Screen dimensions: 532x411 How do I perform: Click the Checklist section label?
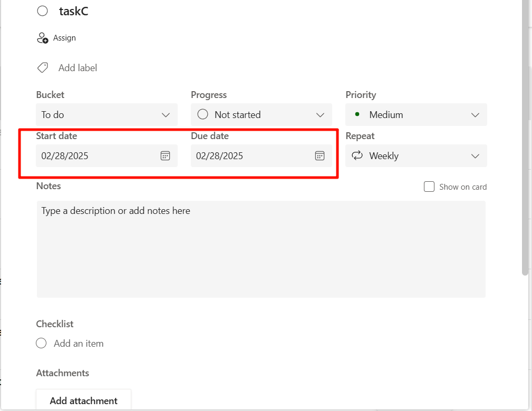pyautogui.click(x=55, y=324)
